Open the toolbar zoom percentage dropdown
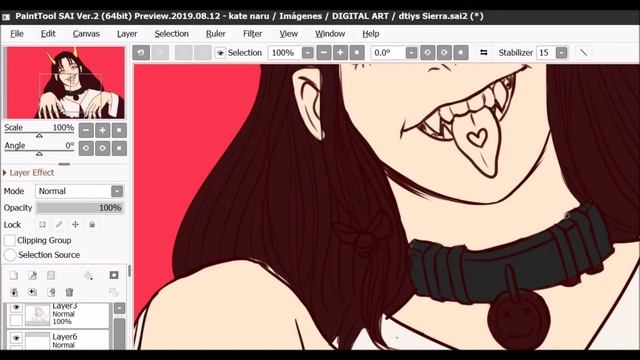 point(308,53)
